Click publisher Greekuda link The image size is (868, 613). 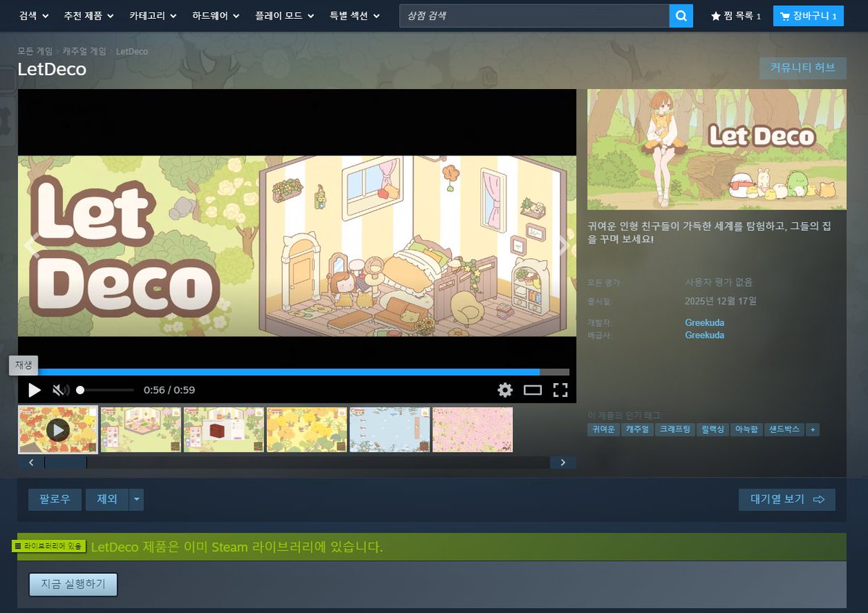pos(705,335)
